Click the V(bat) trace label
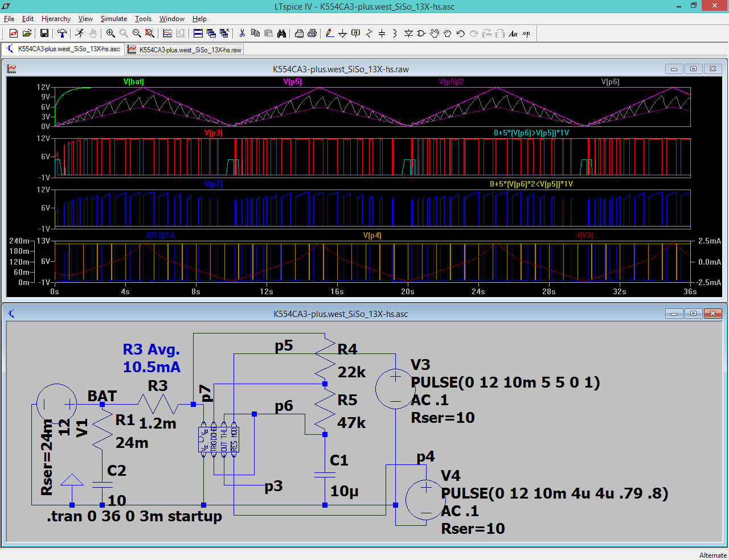Screen dimensions: 729x560 (134, 82)
